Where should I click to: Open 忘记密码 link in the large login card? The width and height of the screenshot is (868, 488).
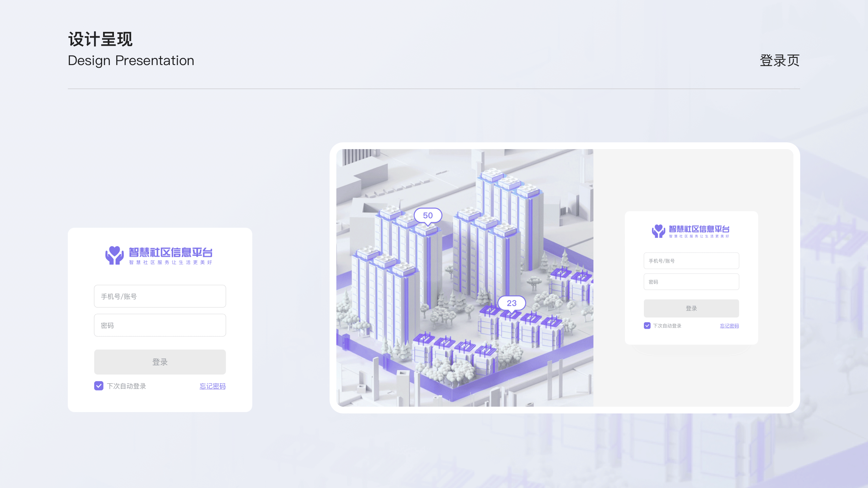[x=213, y=386]
